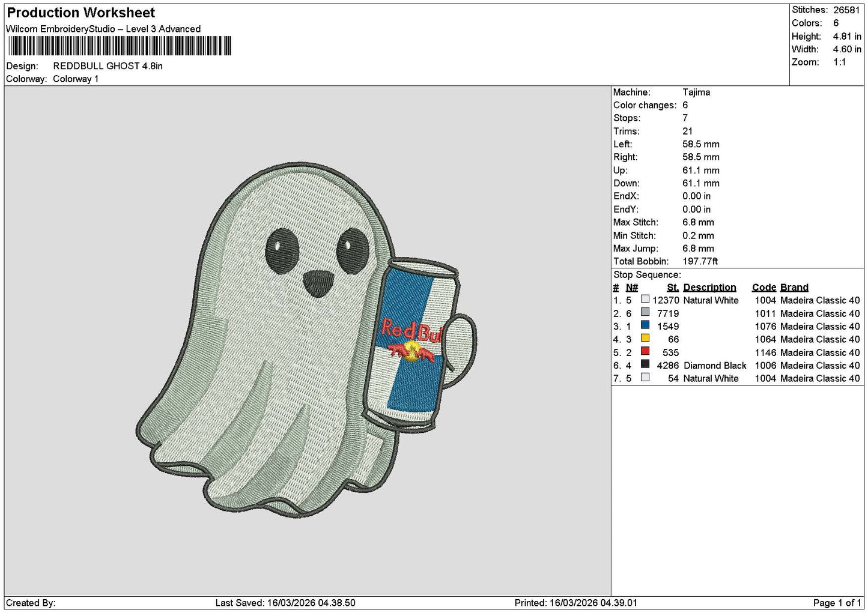Click 'Wilcom EmbroideryStudio – Level 3 Advanced' text
Image resolution: width=868 pixels, height=613 pixels.
click(103, 29)
